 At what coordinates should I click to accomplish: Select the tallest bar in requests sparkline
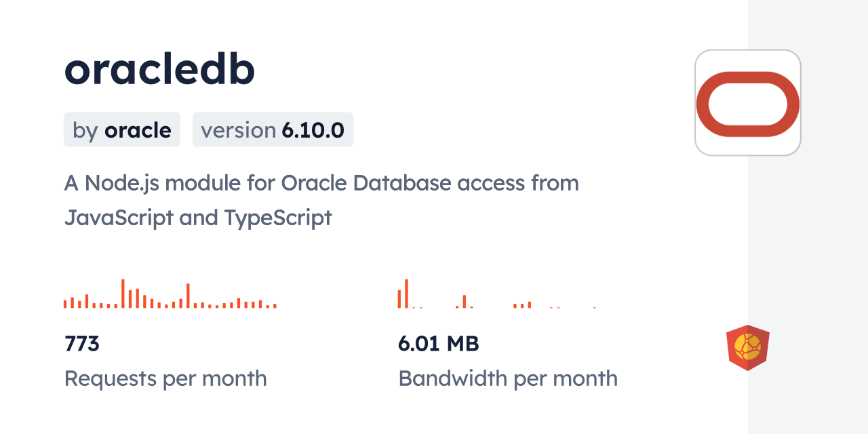(123, 294)
